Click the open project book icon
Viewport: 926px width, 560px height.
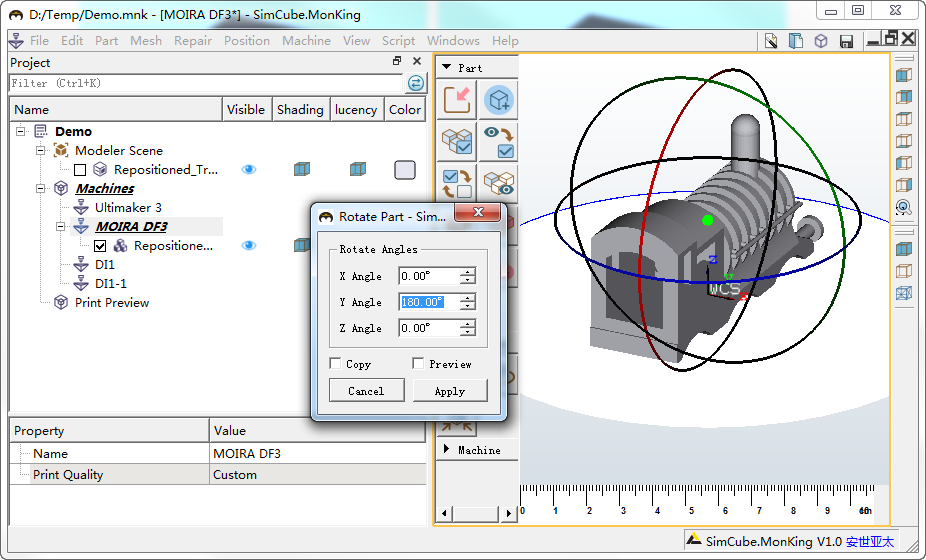point(795,41)
